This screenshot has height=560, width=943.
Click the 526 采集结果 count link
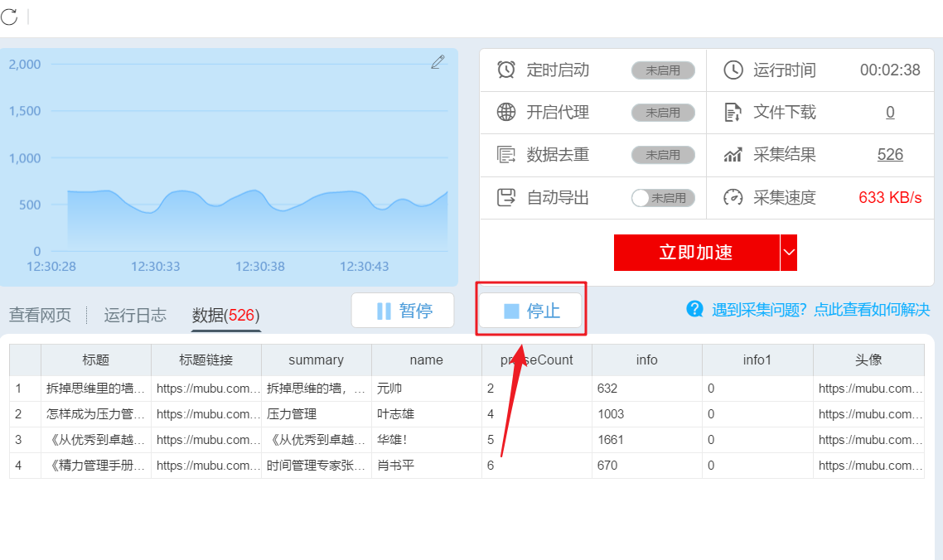pos(890,155)
